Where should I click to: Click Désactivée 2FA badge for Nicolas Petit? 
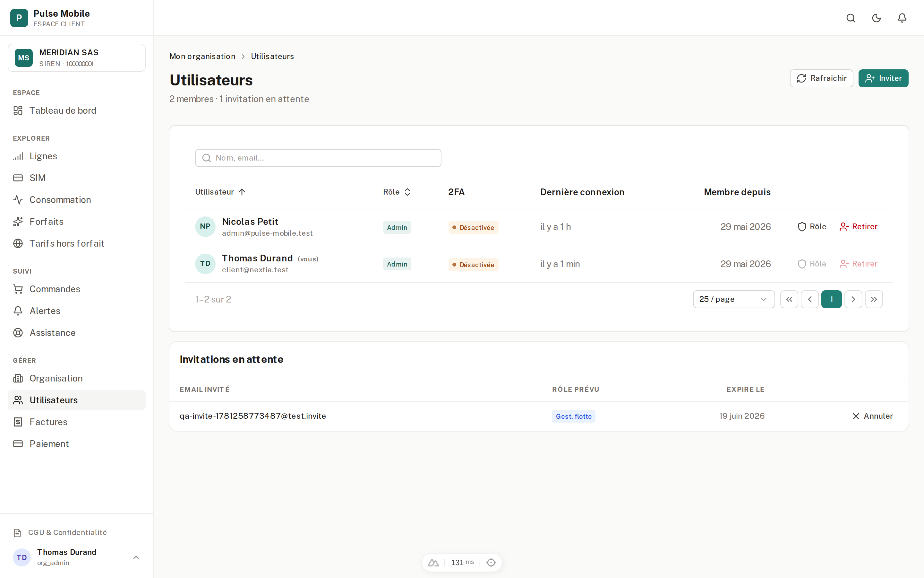(x=473, y=227)
